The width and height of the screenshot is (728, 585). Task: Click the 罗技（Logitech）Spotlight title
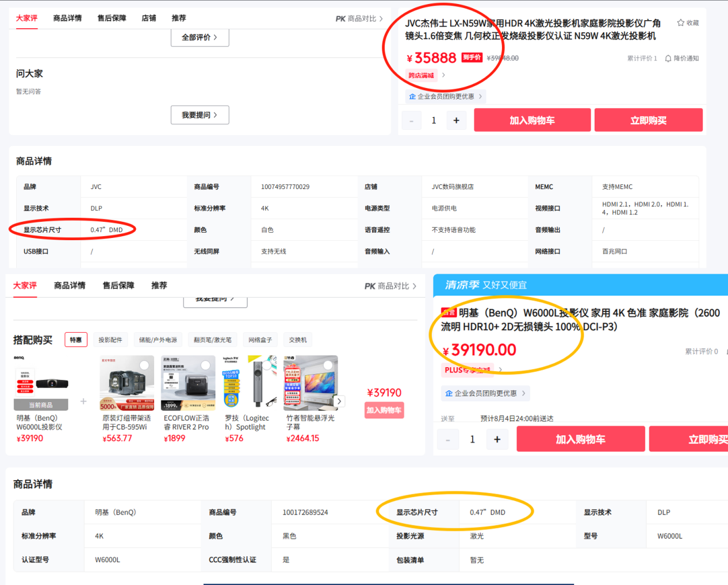tap(247, 422)
